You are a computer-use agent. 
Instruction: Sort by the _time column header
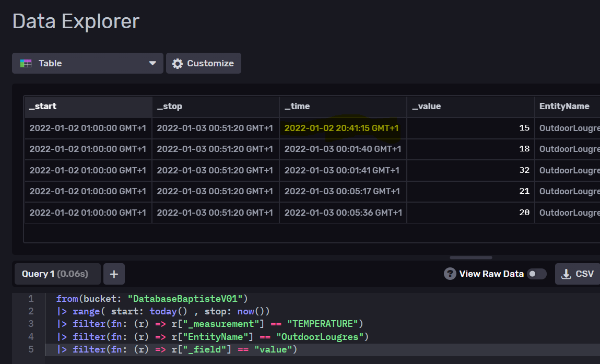[343, 107]
